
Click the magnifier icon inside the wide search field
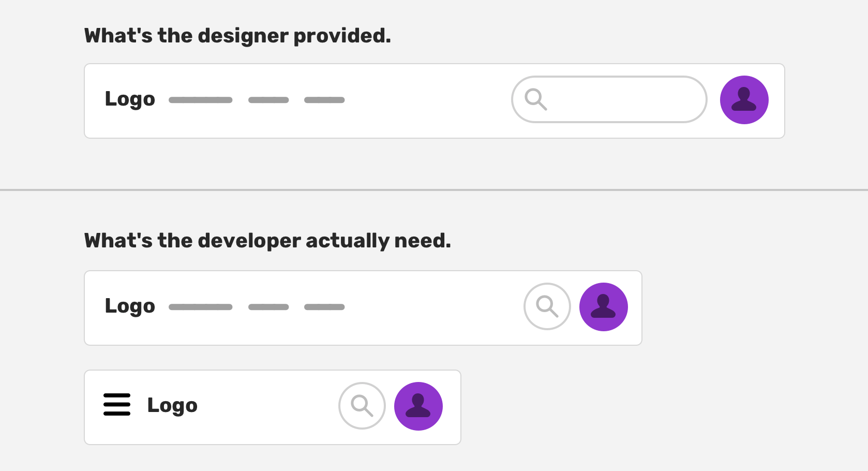(535, 99)
